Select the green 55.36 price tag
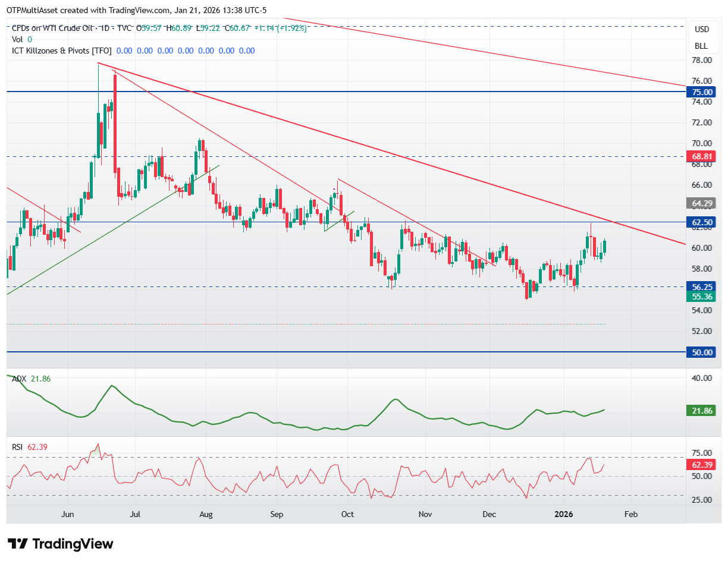 pos(702,297)
